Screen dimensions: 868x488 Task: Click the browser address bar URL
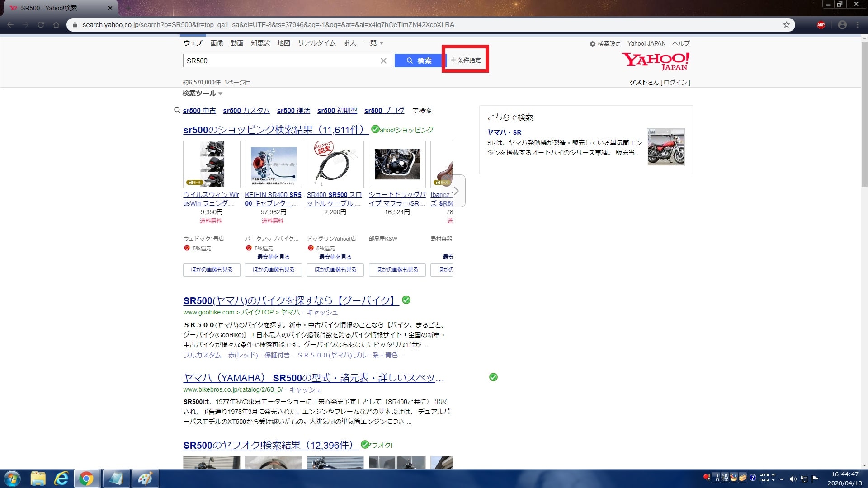tap(268, 25)
